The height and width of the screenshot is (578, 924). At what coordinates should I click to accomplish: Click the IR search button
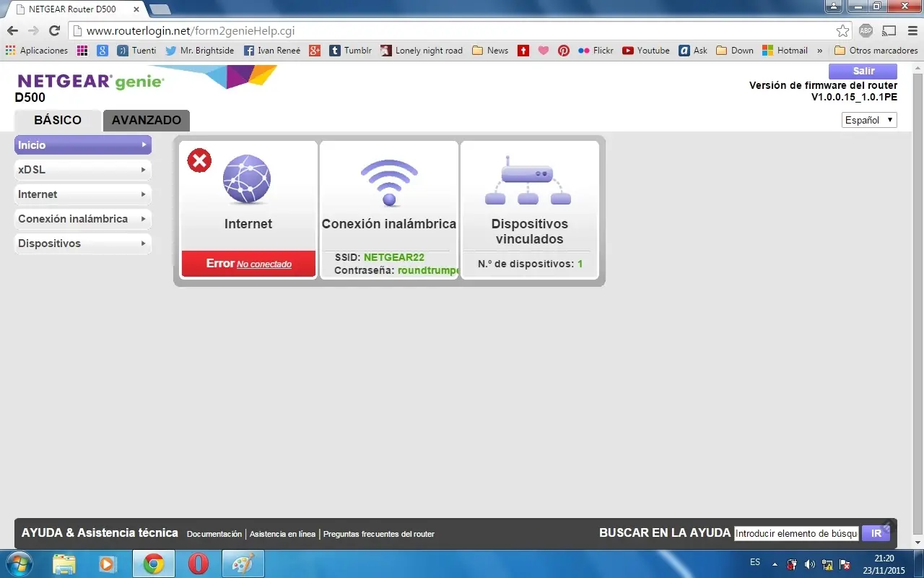876,533
